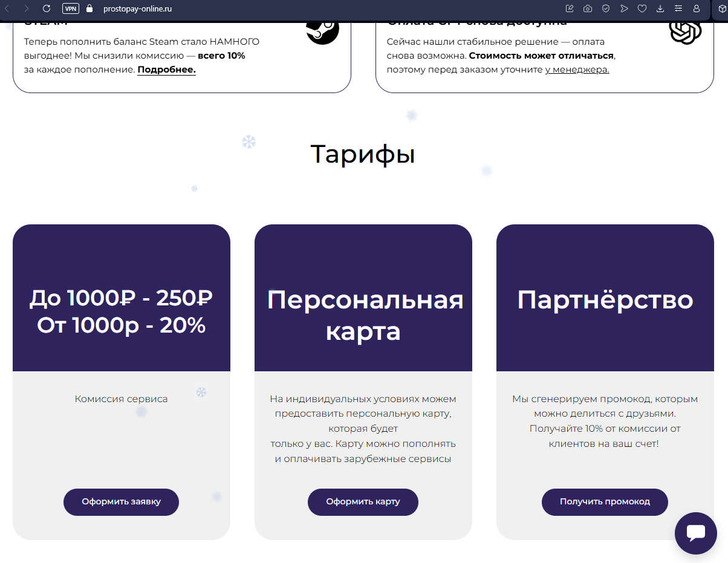Viewport: 728px width, 563px height.
Task: Open the chat widget bubble
Action: point(695,533)
